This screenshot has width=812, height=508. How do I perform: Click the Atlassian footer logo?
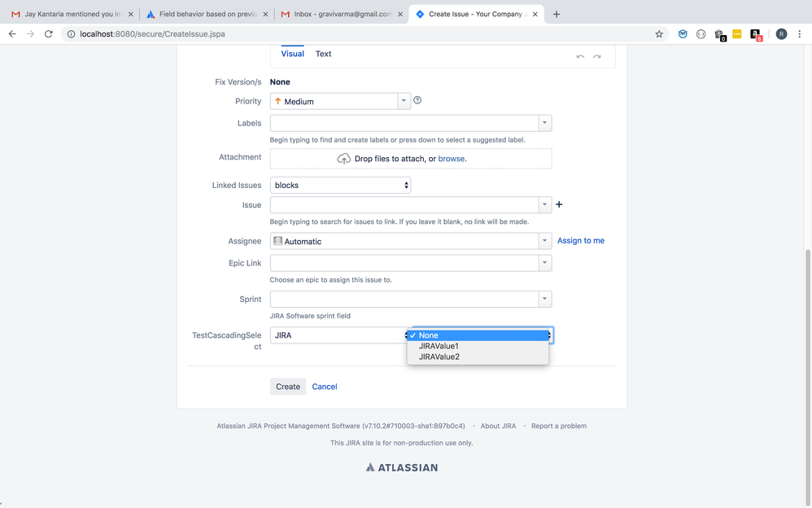(x=402, y=467)
